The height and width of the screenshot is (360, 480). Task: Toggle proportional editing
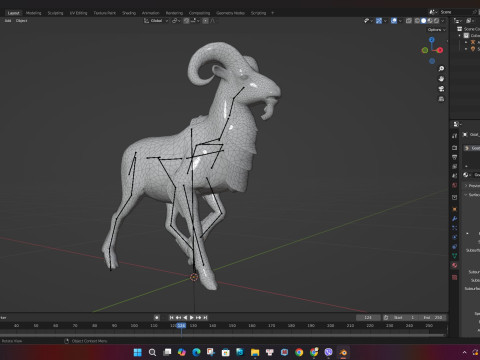(205, 21)
